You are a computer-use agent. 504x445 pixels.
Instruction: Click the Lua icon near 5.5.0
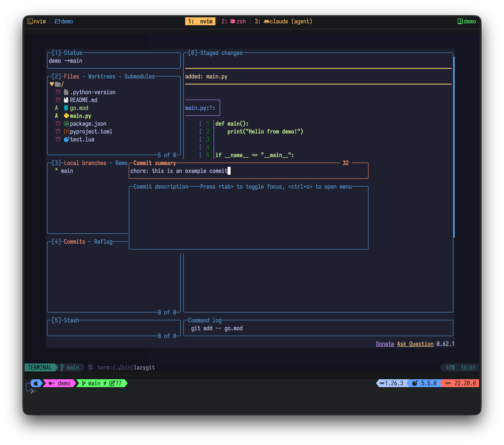(x=415, y=383)
